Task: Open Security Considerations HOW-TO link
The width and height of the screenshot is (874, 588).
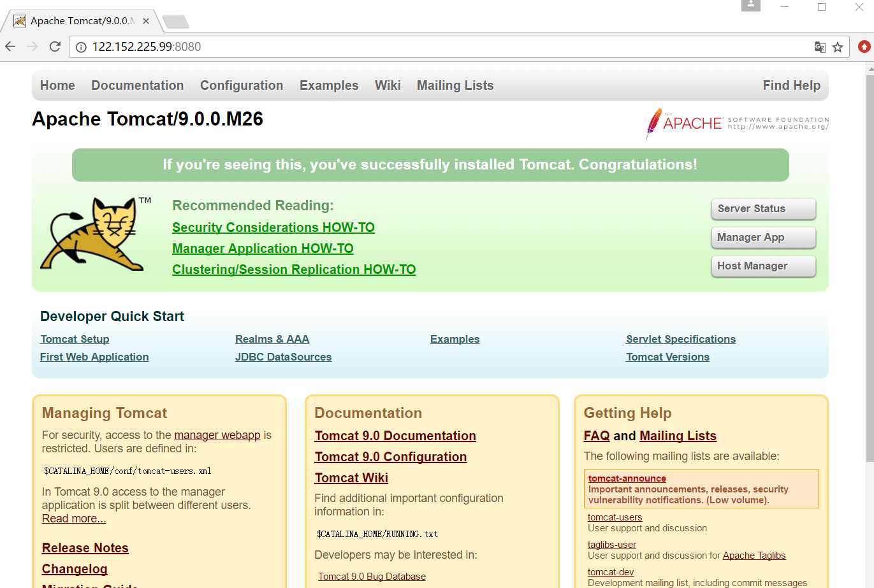Action: click(273, 227)
